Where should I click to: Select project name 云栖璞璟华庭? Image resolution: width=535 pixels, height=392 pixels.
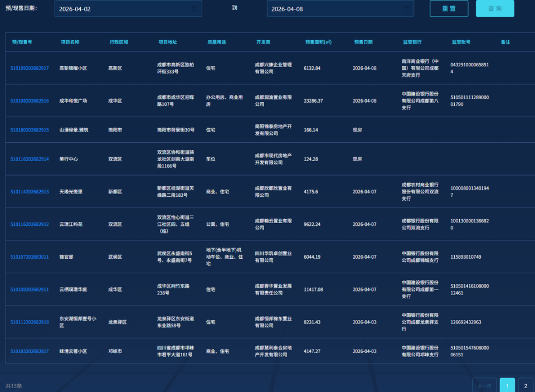[x=73, y=289]
